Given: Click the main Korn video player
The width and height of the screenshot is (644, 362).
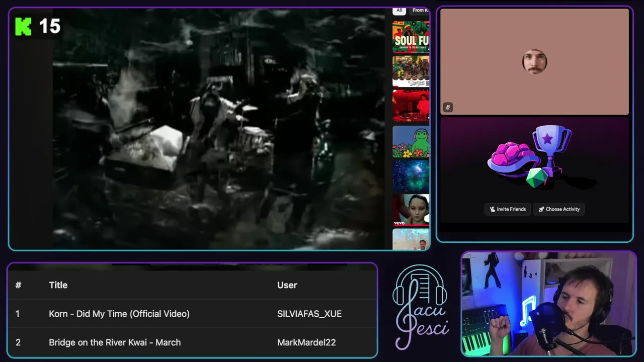Looking at the screenshot, I should pyautogui.click(x=219, y=129).
